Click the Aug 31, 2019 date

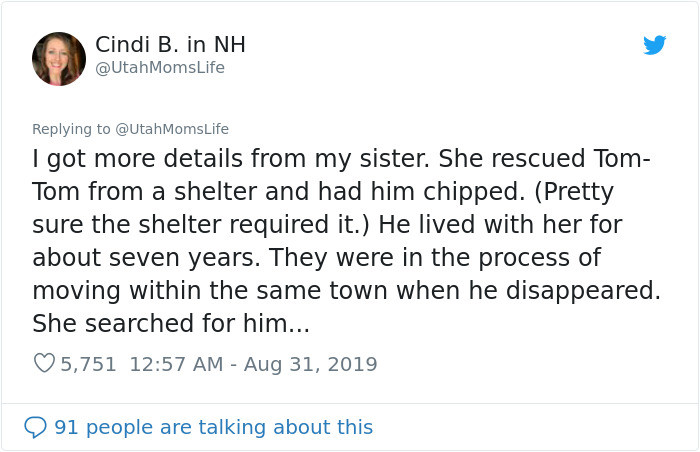(311, 364)
